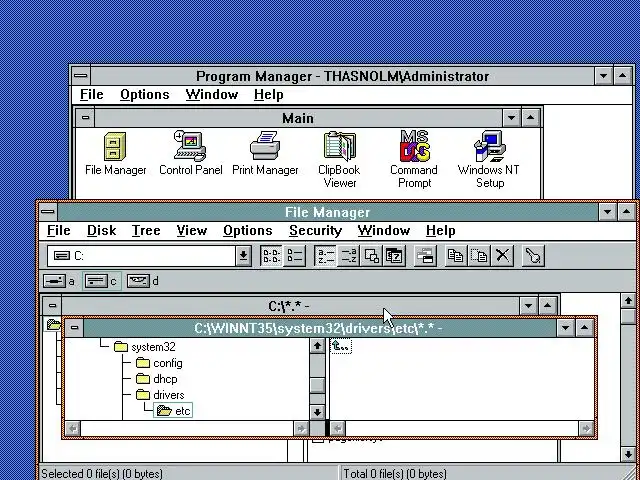
Task: Open File Manager window control-menu box
Action: pyautogui.click(x=48, y=212)
